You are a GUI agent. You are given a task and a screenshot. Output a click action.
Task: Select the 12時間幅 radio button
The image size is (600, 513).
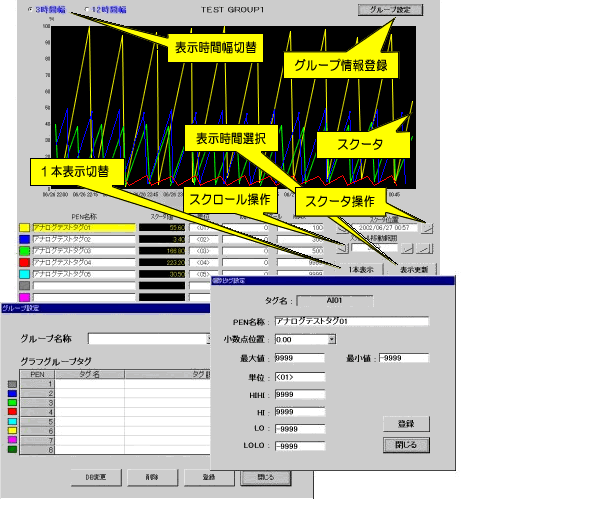pyautogui.click(x=89, y=9)
